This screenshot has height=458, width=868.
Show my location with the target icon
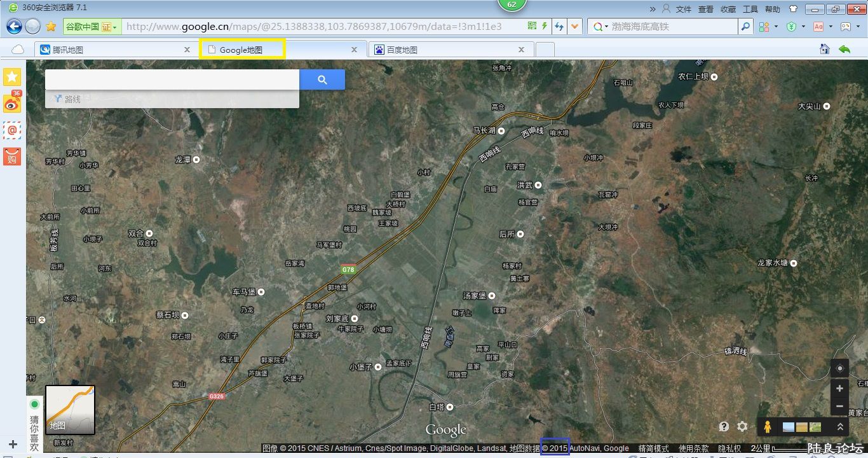839,368
